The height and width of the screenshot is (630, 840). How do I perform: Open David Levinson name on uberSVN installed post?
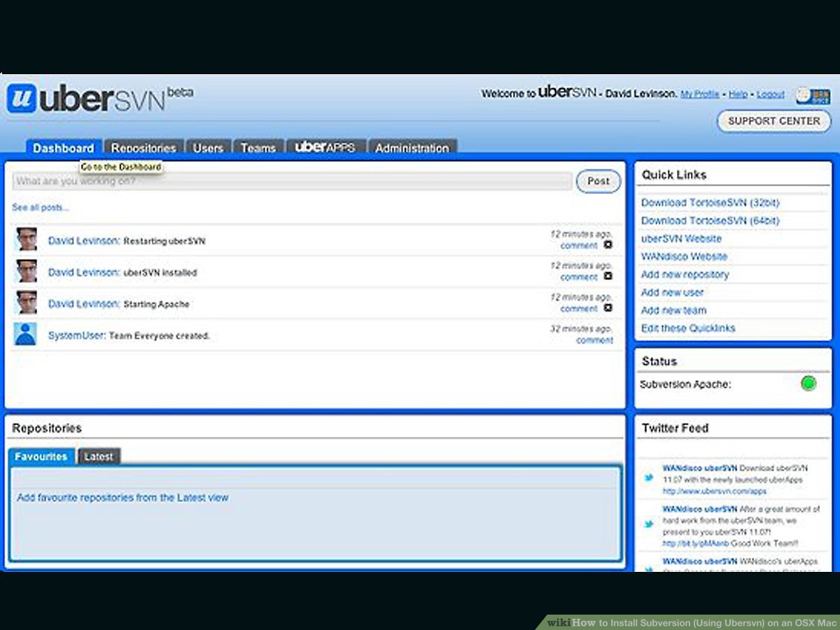(x=84, y=272)
